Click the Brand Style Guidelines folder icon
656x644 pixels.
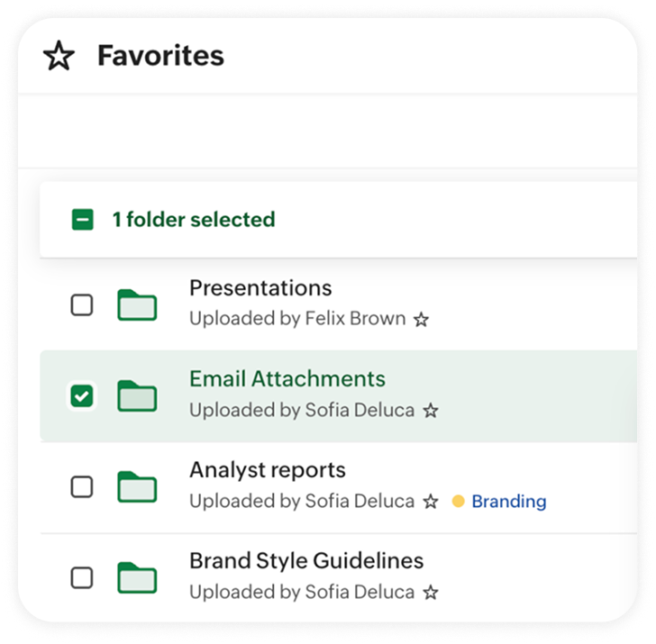pos(137,577)
